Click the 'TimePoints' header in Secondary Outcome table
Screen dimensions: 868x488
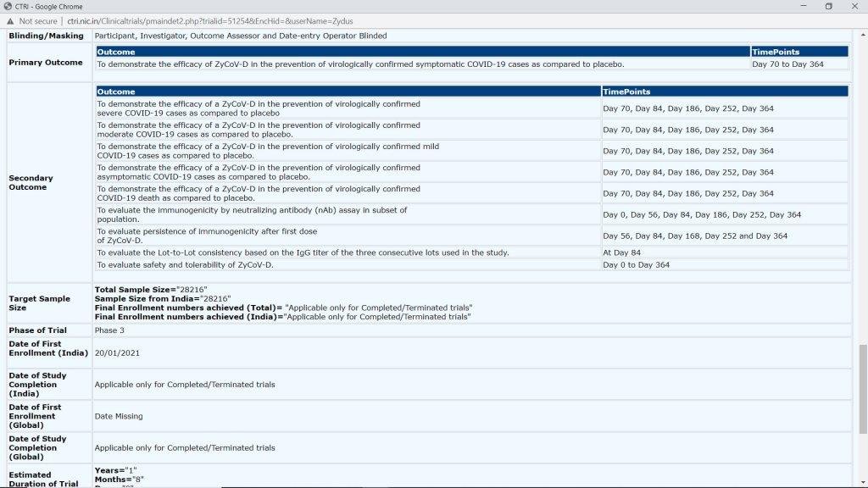tap(726, 91)
